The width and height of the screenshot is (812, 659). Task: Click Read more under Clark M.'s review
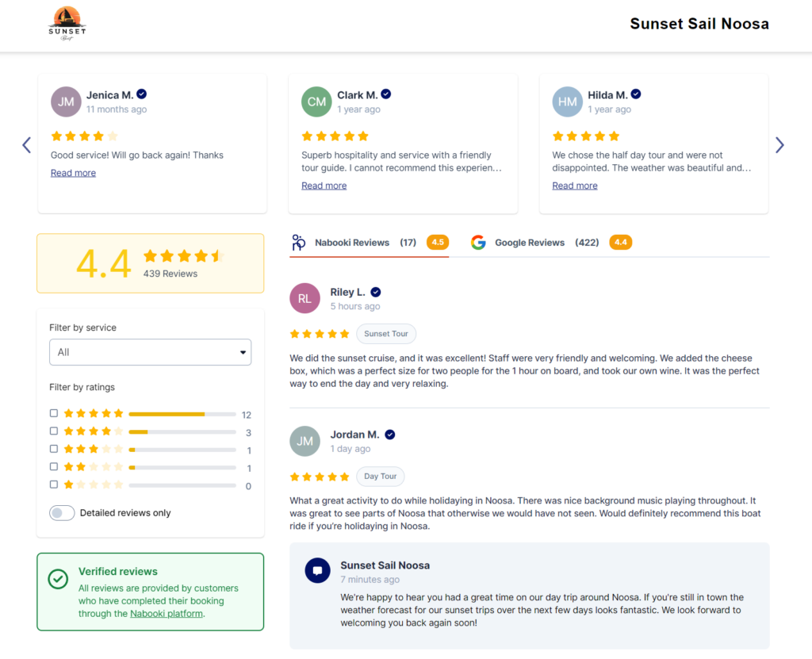tap(324, 186)
